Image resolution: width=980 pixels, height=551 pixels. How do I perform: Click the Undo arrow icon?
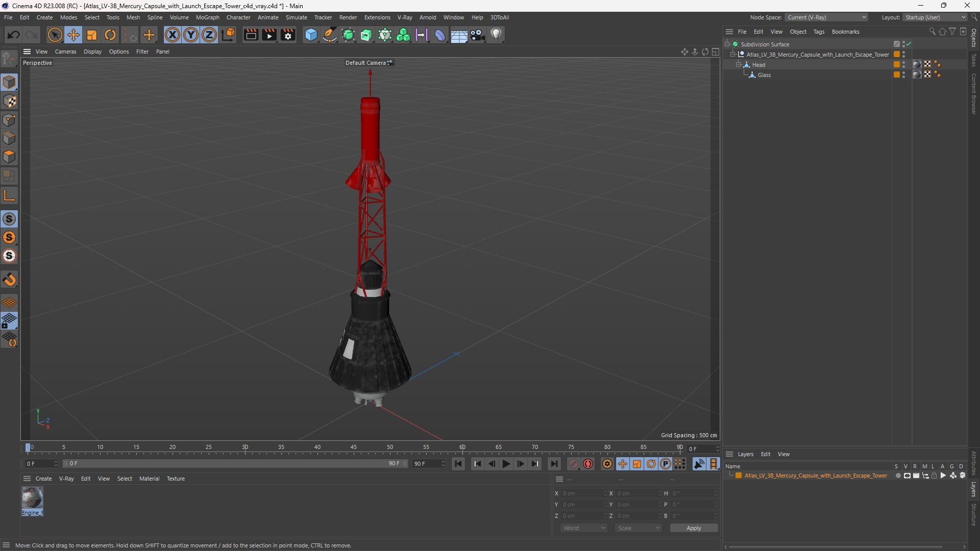14,35
